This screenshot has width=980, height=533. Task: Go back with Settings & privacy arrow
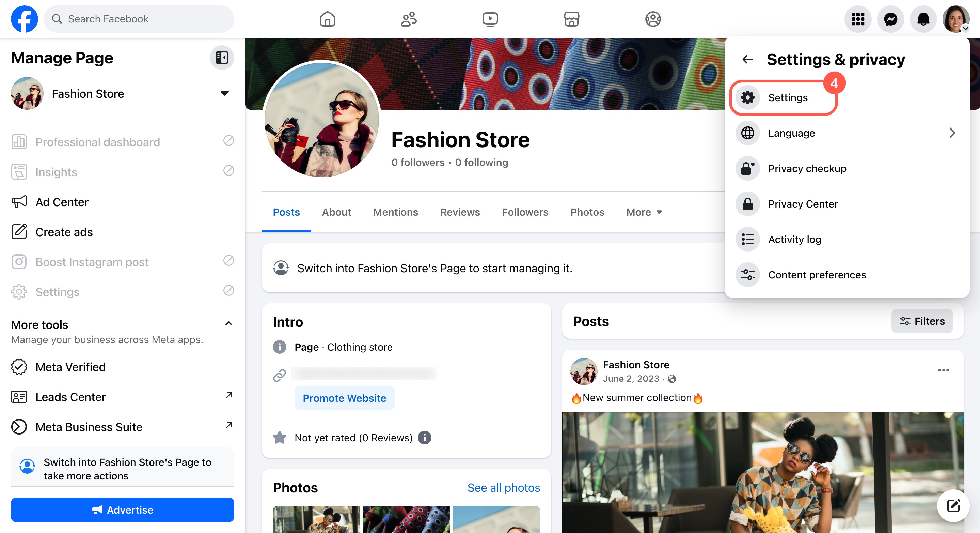tap(747, 59)
